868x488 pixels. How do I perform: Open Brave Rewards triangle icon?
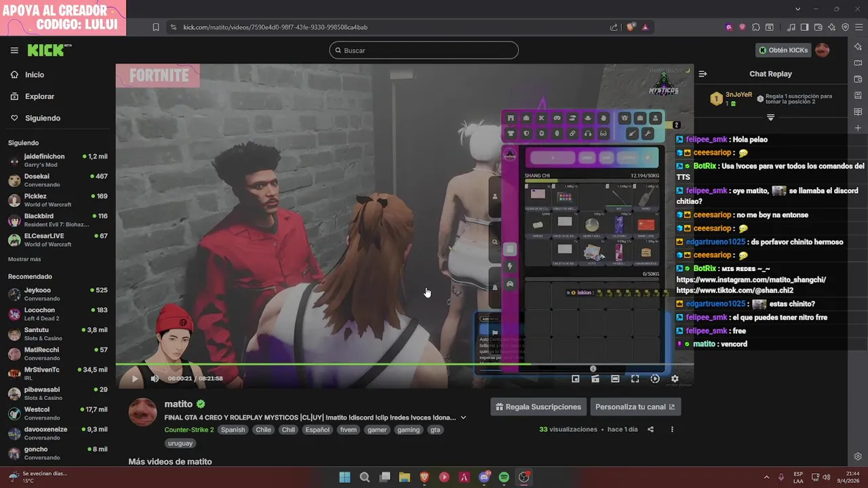[645, 27]
